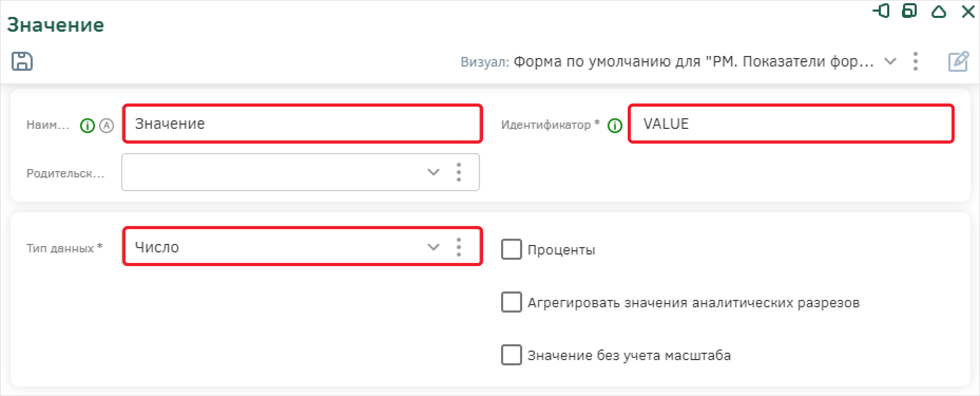Toggle Значение без учета масштаба checkbox
Screen dimensions: 980x396
(x=511, y=355)
